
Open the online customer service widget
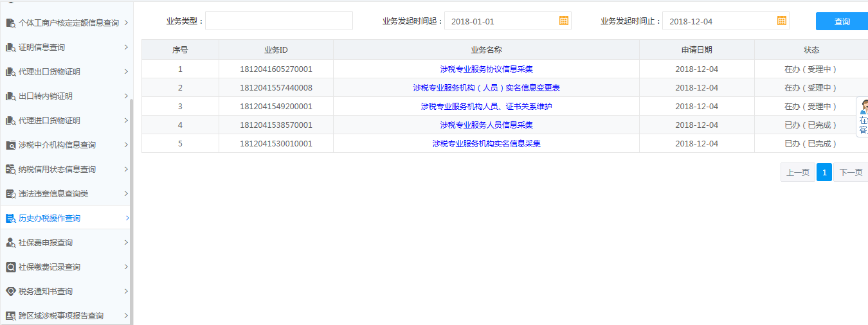pyautogui.click(x=862, y=117)
